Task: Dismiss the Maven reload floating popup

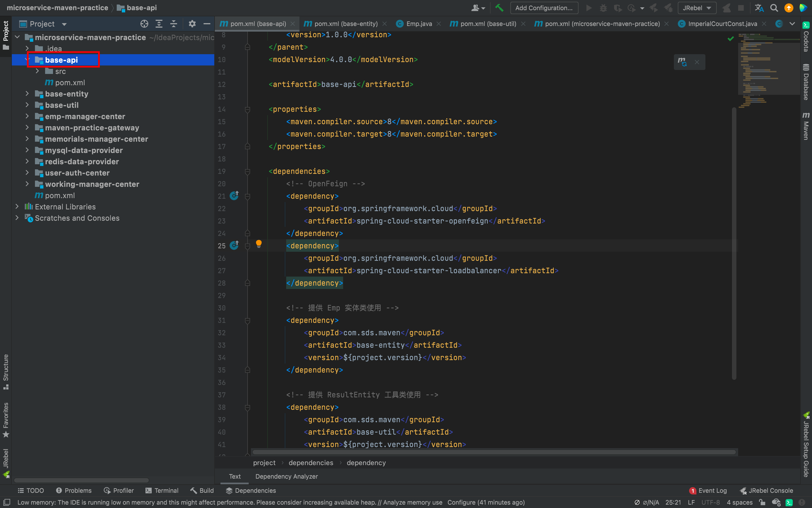Action: click(x=697, y=62)
